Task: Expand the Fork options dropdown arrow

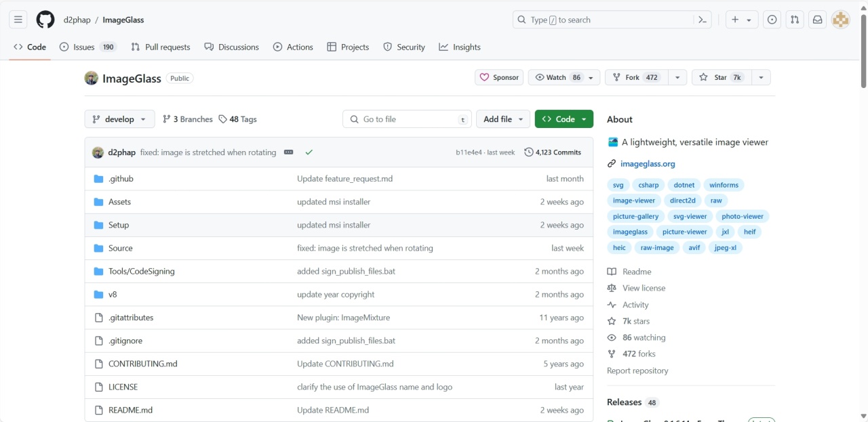Action: pyautogui.click(x=677, y=78)
